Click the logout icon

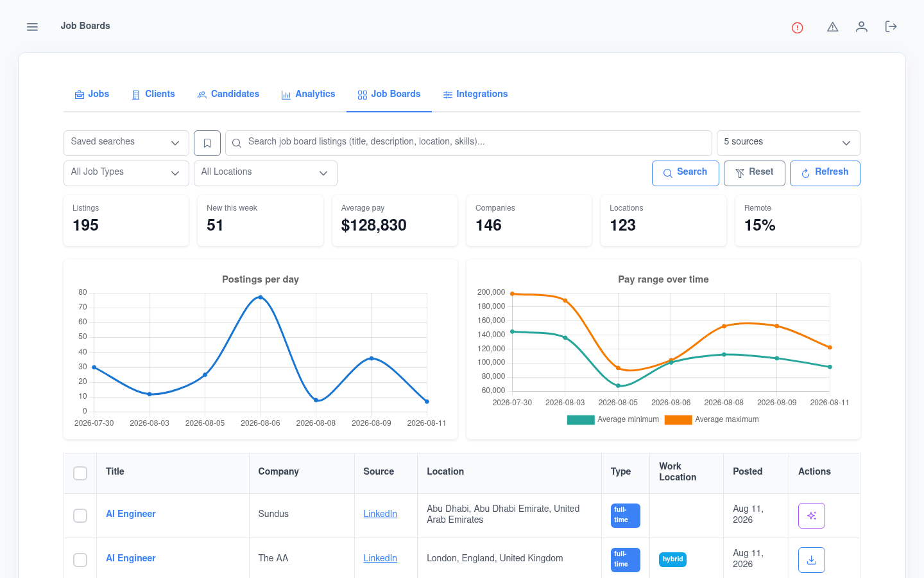click(891, 27)
